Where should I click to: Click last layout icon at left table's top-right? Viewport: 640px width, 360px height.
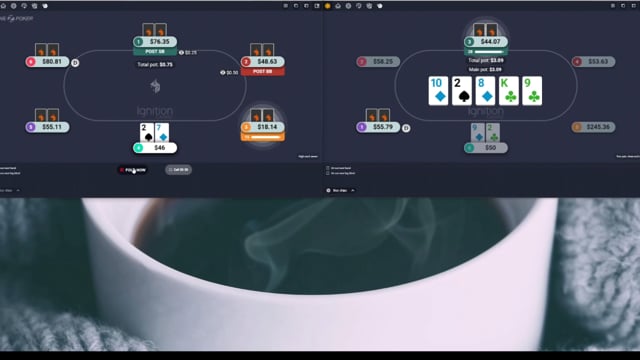click(x=317, y=6)
